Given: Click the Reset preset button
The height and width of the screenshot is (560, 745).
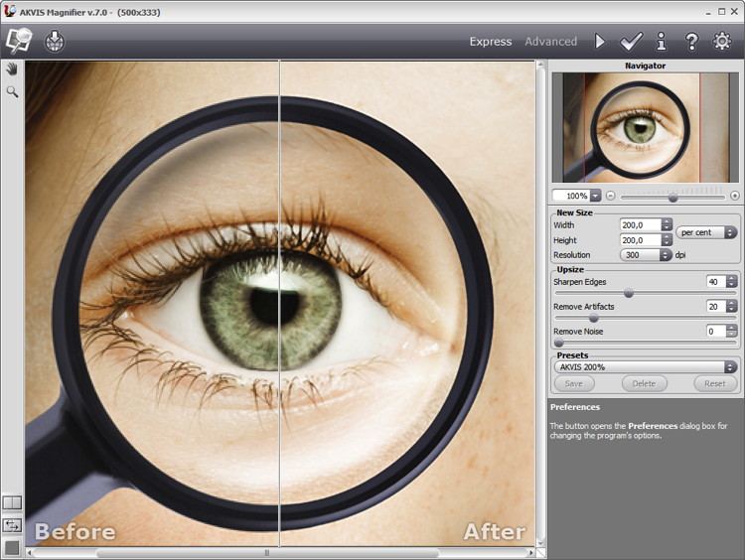Looking at the screenshot, I should click(x=715, y=383).
